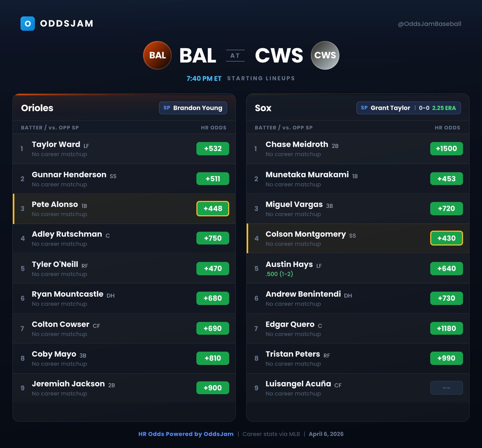Select the +1500 odds for Chase Meidroth

pyautogui.click(x=446, y=149)
